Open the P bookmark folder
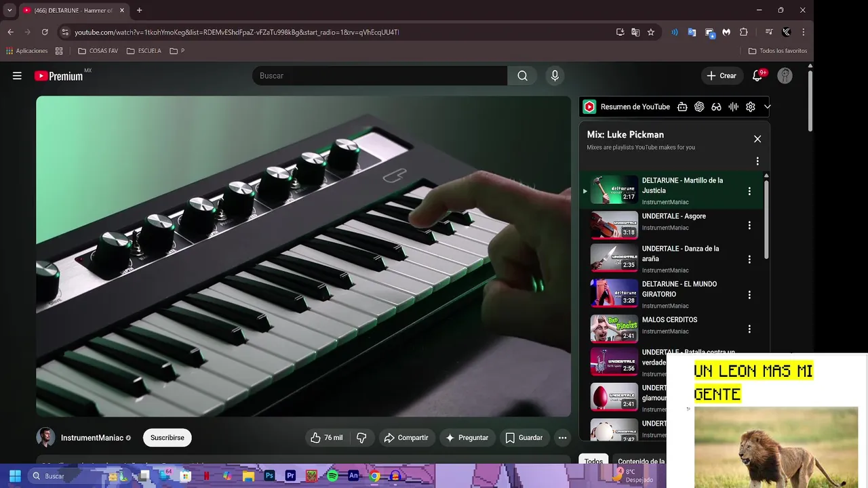This screenshot has width=868, height=488. (x=177, y=51)
